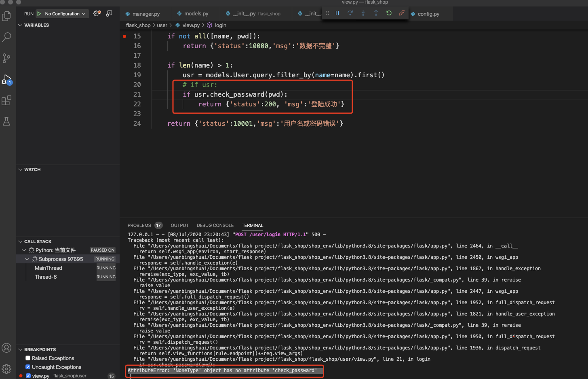This screenshot has width=588, height=379.
Task: Open the OUTPUT panel tab
Action: (x=180, y=226)
